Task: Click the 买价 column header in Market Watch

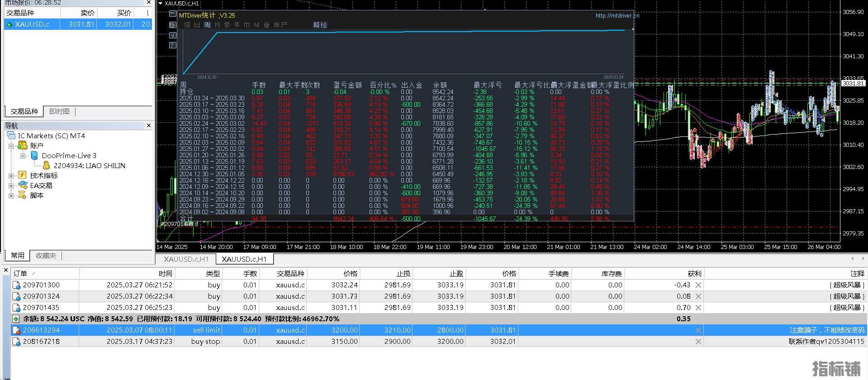Action: pos(115,13)
